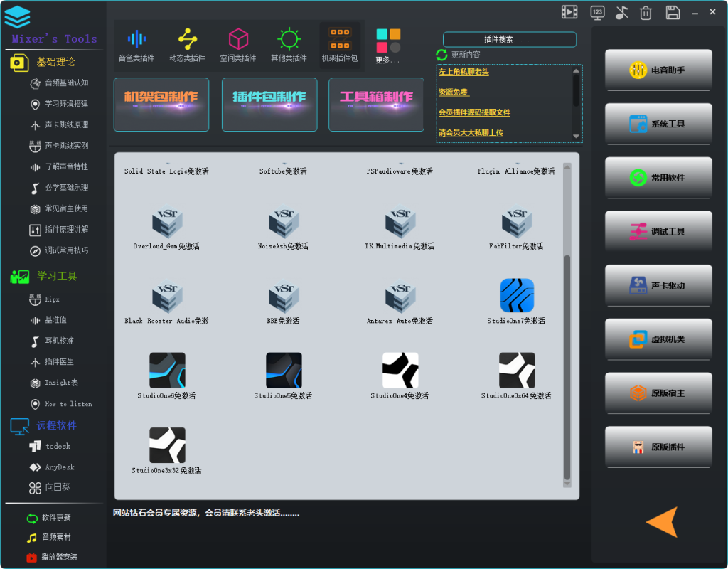Screen dimensions: 728x569
Task: Open the Overloud_Gem免激活 package icon
Action: point(167,221)
